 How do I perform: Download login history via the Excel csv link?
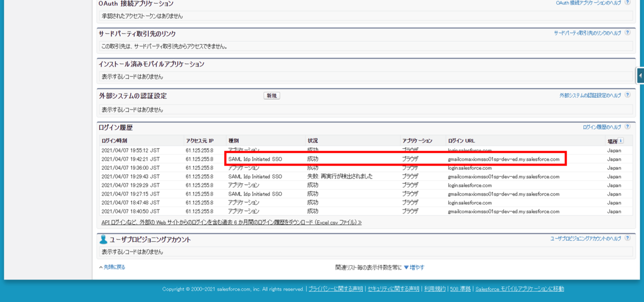(x=231, y=222)
